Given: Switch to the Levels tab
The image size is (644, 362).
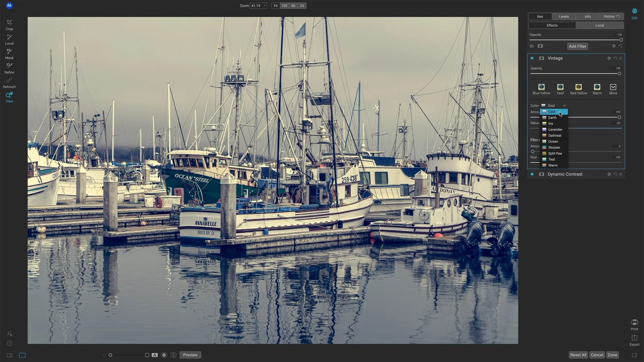Looking at the screenshot, I should point(563,16).
